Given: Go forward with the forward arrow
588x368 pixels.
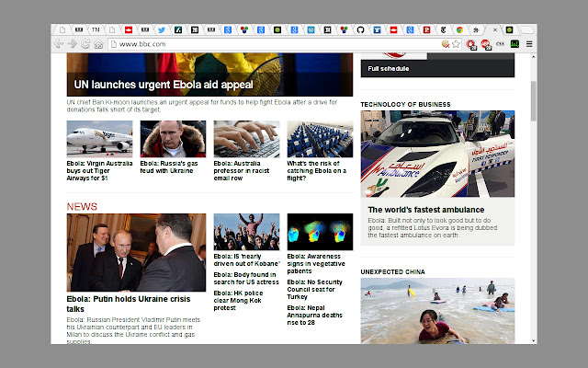Looking at the screenshot, I should (x=72, y=44).
